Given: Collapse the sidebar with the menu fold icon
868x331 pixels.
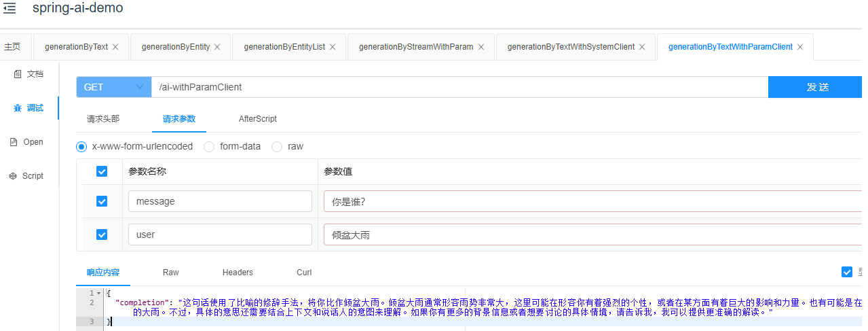Looking at the screenshot, I should [x=10, y=9].
